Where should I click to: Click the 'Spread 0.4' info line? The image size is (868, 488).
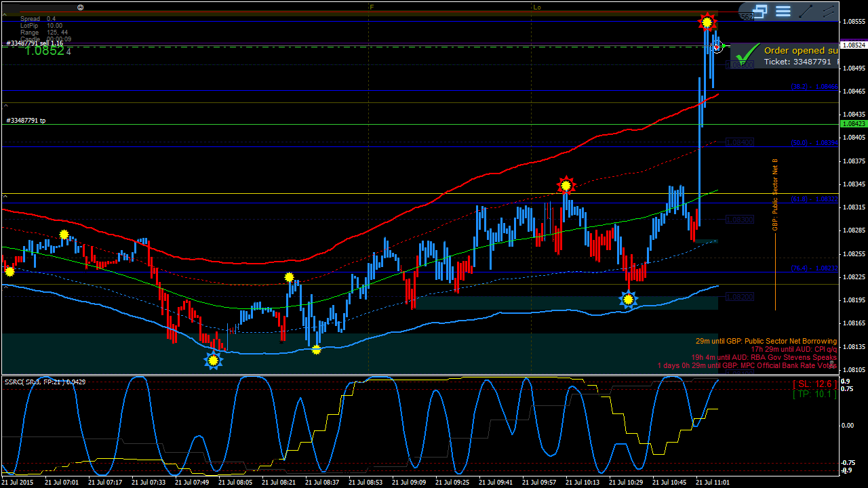38,19
